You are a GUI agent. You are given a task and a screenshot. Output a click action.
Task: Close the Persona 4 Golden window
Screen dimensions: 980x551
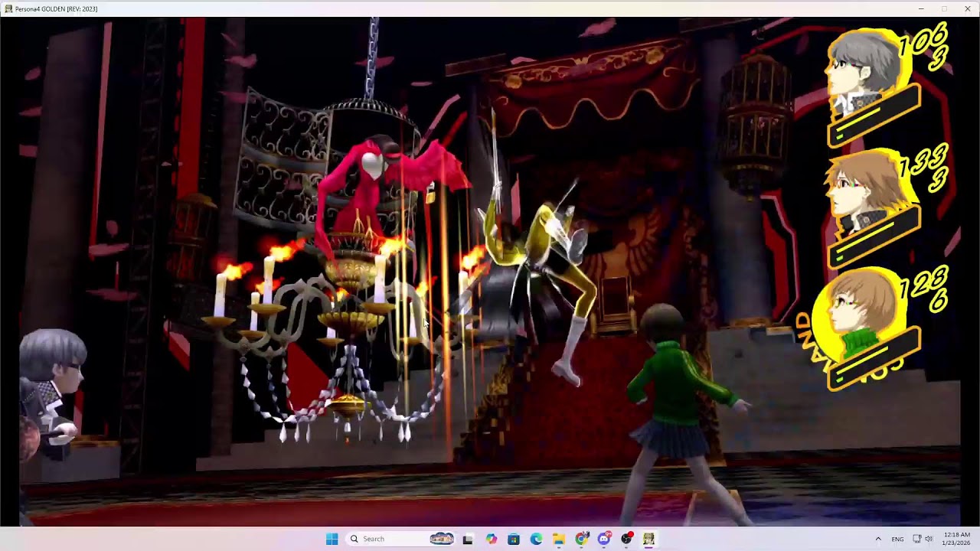click(x=968, y=8)
